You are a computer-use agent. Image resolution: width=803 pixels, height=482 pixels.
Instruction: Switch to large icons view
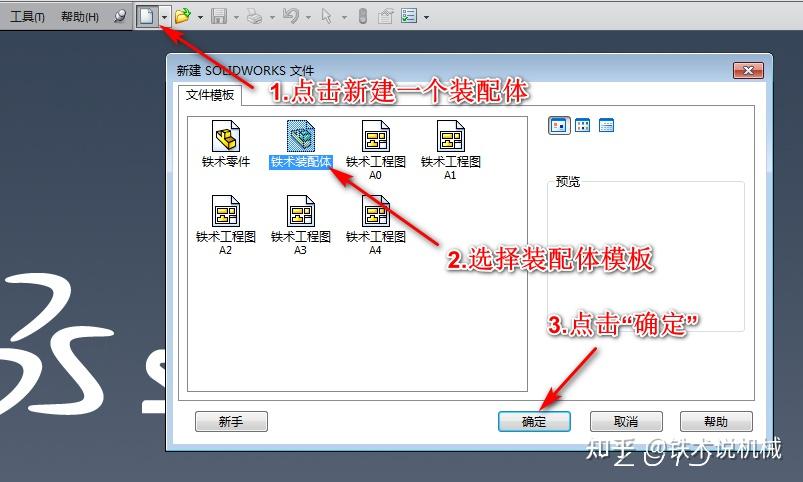click(559, 125)
